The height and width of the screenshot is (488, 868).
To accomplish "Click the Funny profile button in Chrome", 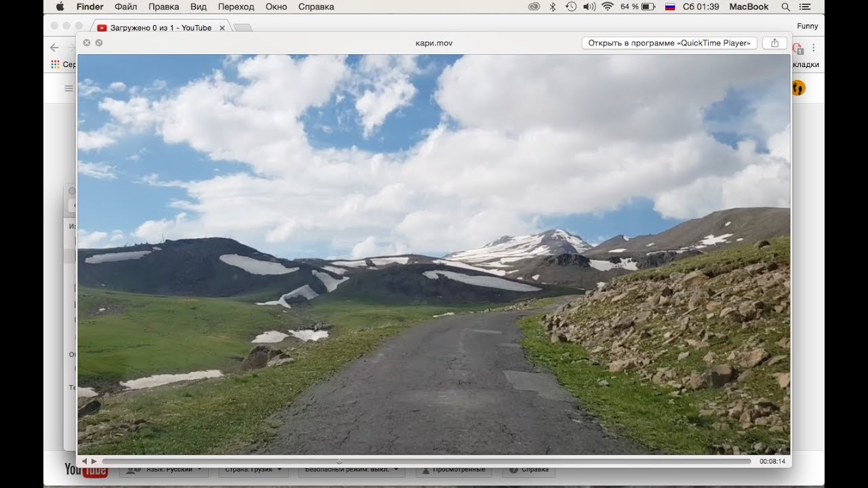I will pyautogui.click(x=807, y=26).
